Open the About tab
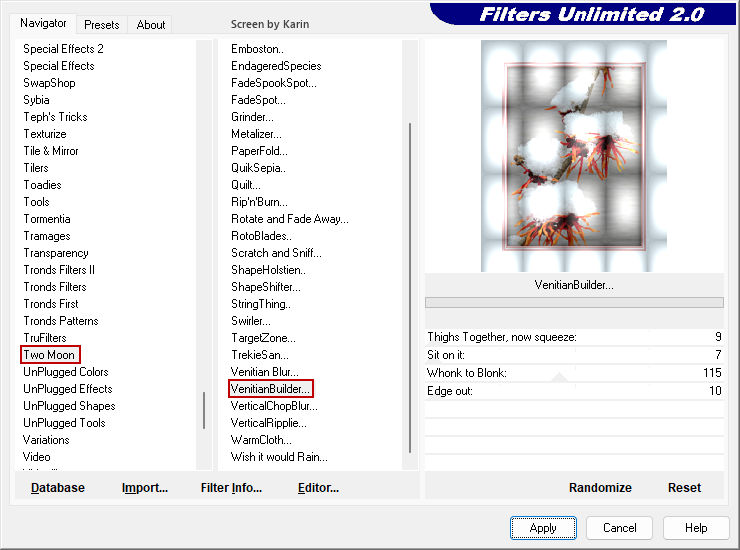The image size is (740, 550). 151,25
